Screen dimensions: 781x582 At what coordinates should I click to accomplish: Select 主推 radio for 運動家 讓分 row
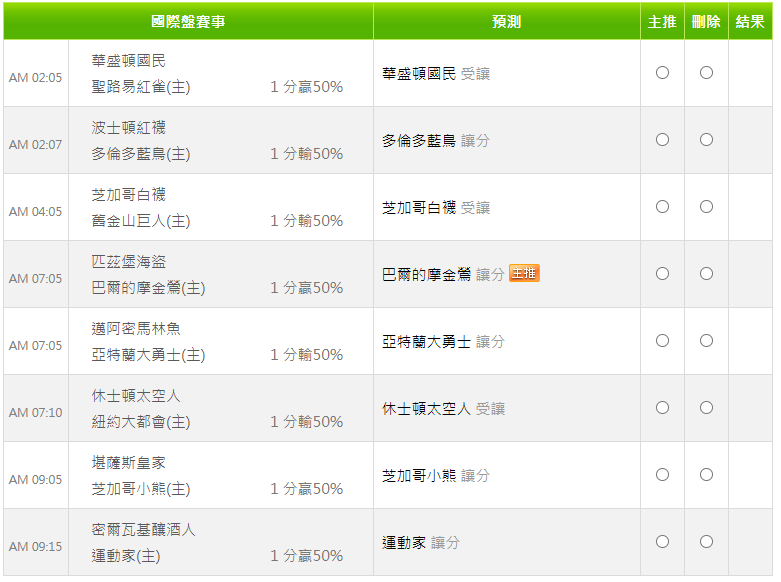pos(662,542)
